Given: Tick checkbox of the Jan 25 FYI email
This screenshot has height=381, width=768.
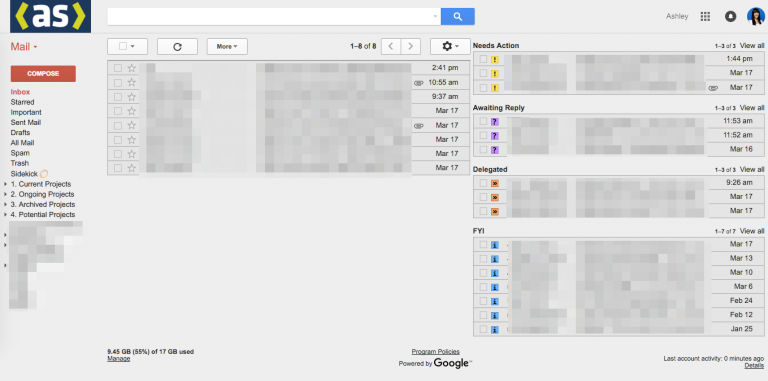Looking at the screenshot, I should pos(483,329).
